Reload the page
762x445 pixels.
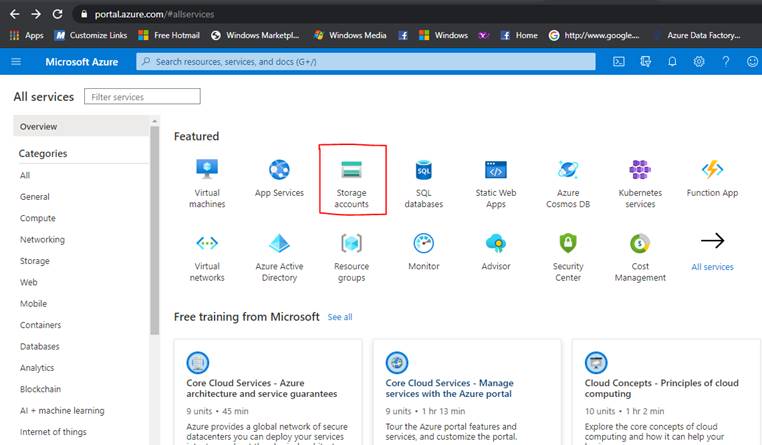tap(57, 14)
